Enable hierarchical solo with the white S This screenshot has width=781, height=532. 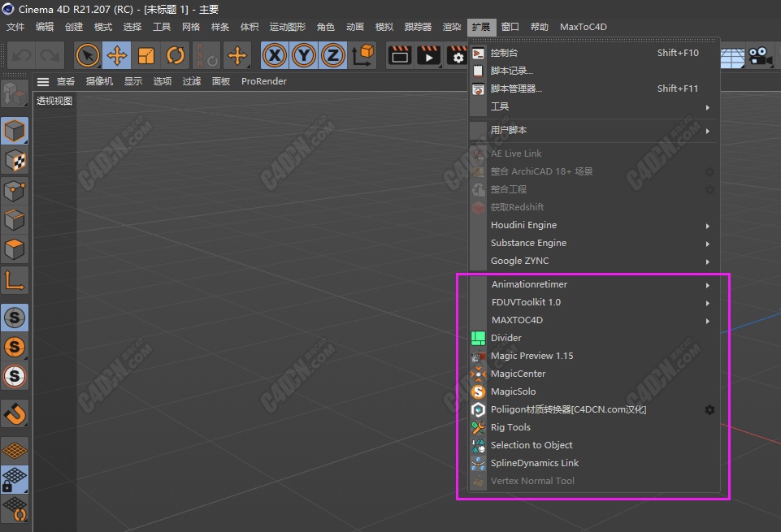coord(15,376)
